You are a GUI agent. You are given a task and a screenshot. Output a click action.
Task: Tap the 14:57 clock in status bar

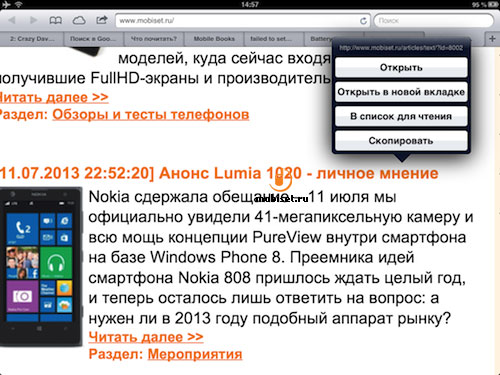pyautogui.click(x=250, y=4)
